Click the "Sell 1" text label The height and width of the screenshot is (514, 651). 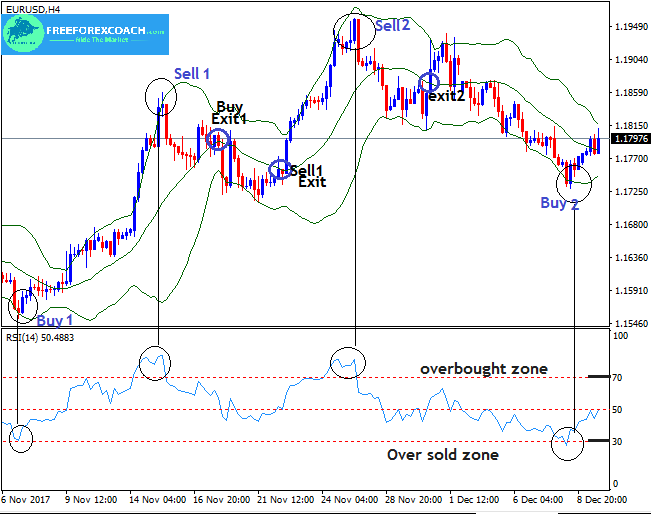pos(192,74)
